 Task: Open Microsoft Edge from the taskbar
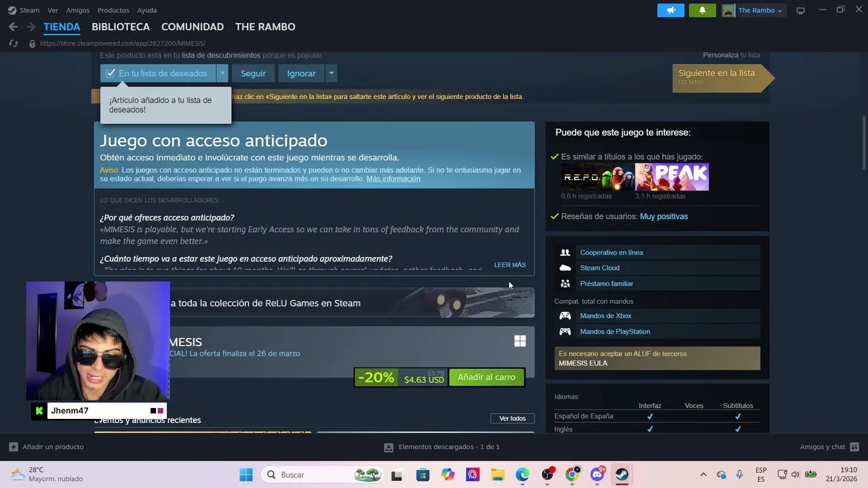(x=522, y=474)
